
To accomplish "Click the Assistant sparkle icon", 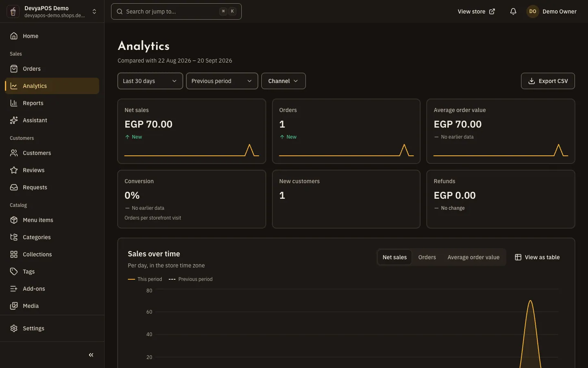I will click(14, 120).
